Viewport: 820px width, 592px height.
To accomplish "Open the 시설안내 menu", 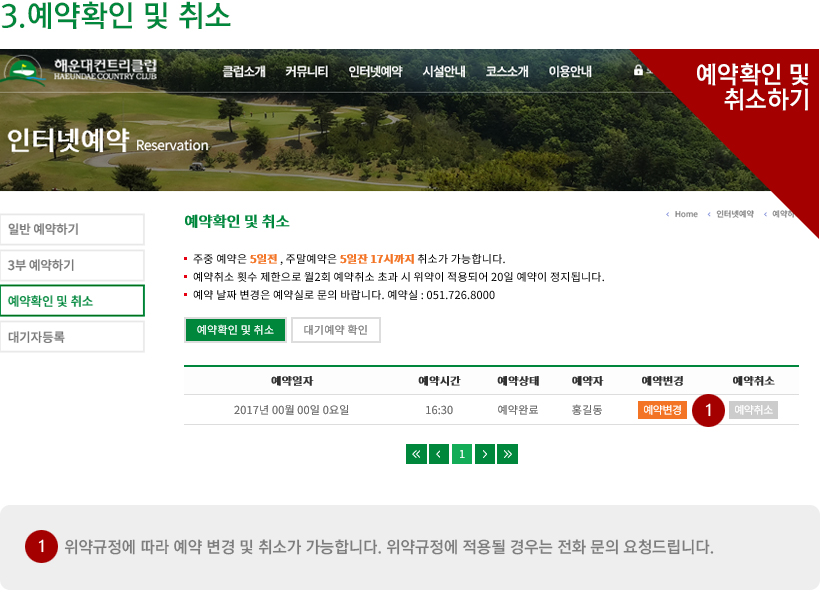I will click(443, 71).
